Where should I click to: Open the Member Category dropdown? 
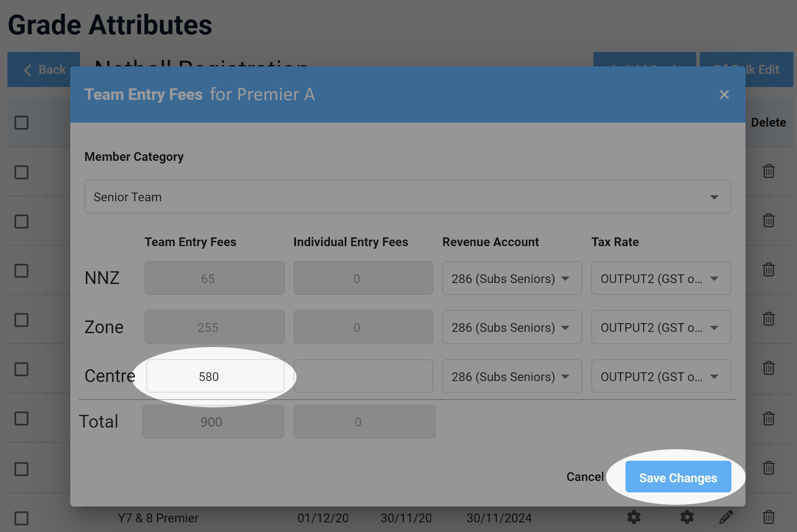(x=408, y=197)
